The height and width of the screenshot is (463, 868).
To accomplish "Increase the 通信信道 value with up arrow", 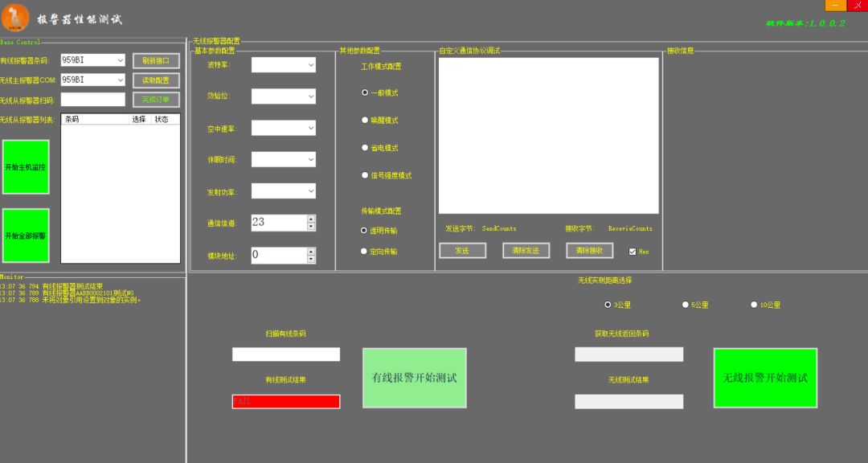I will pyautogui.click(x=311, y=219).
